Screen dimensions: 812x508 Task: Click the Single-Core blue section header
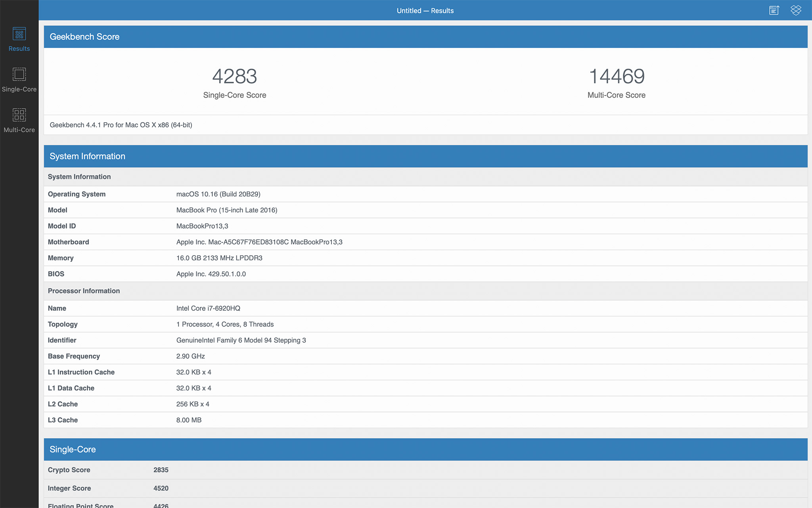[73, 449]
